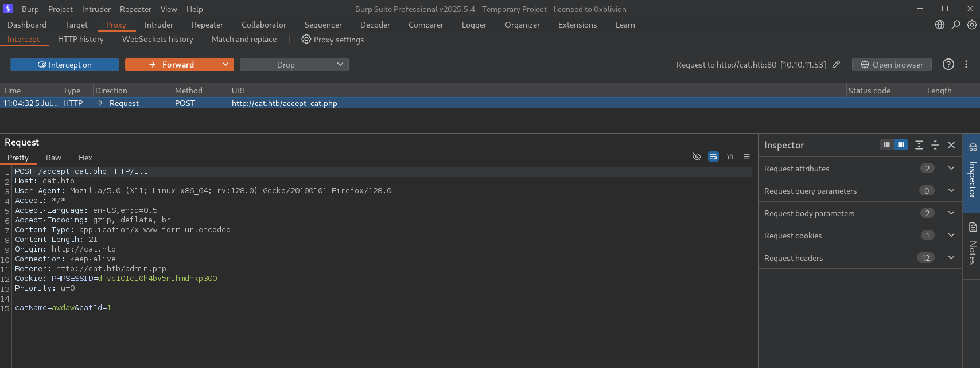Click the Burp Suite logo icon

click(8, 9)
